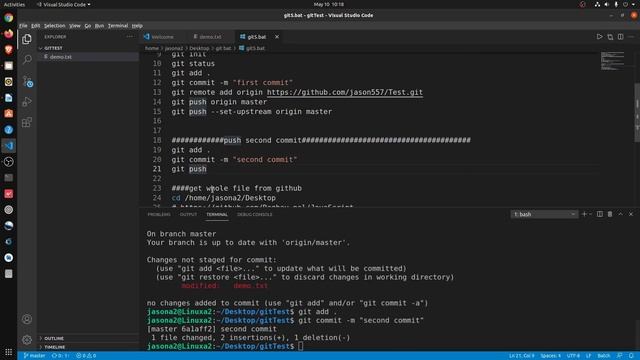Switch to the demo.txt editor tab

[x=210, y=37]
